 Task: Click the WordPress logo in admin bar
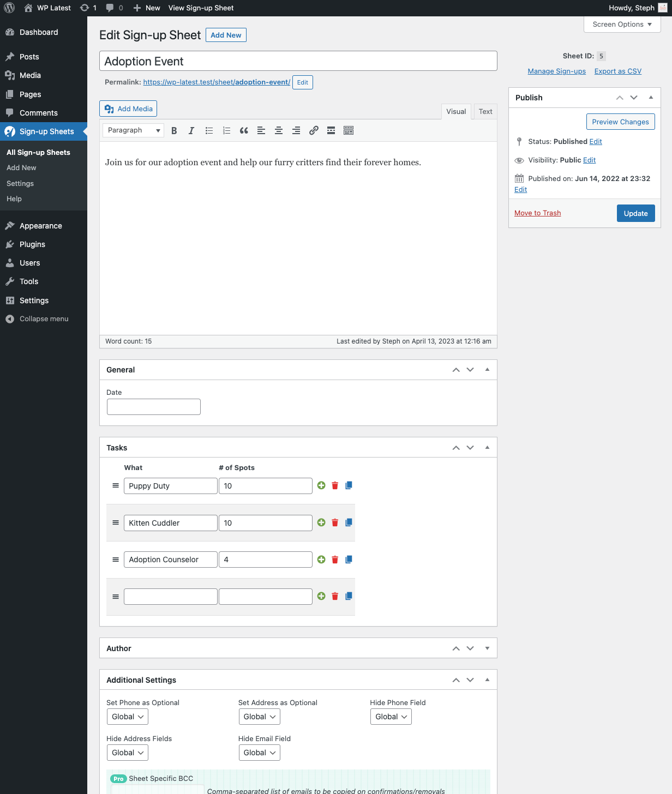pos(9,8)
